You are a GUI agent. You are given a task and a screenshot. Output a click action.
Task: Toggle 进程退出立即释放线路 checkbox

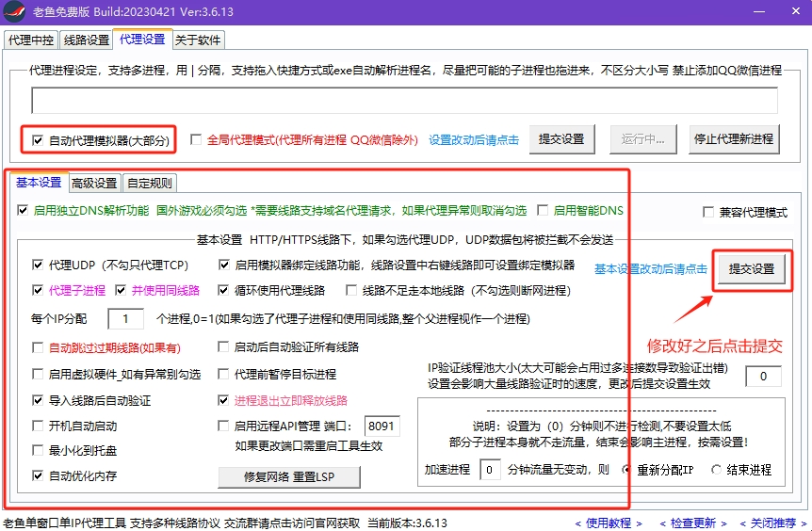coord(223,400)
